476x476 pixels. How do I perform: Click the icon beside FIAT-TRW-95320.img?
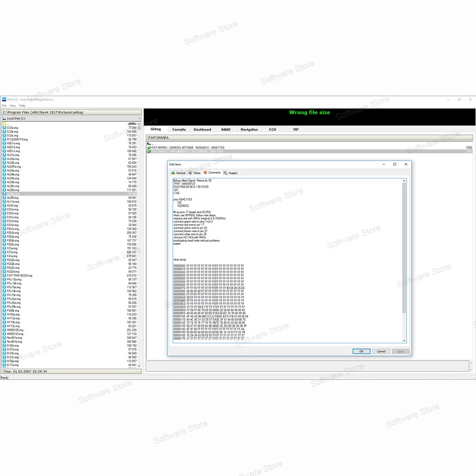click(4, 276)
